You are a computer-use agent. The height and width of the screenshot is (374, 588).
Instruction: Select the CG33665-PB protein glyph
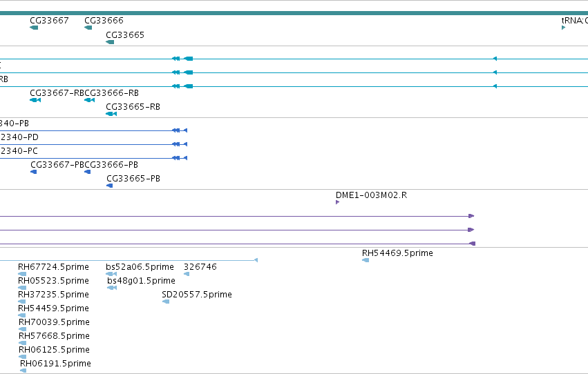(109, 186)
